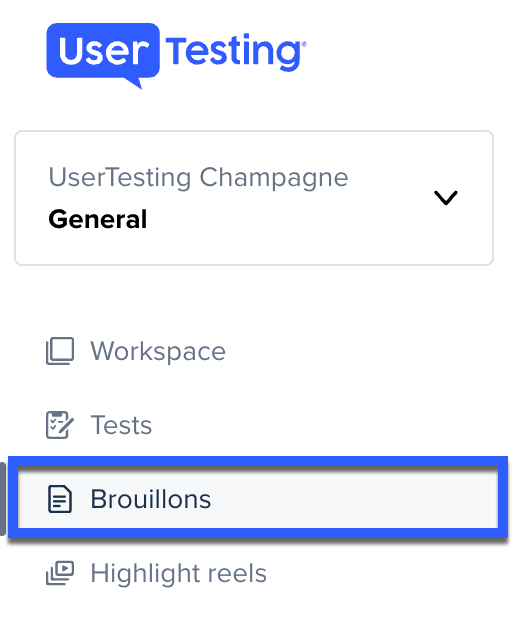Click the General workspace name

pyautogui.click(x=98, y=219)
